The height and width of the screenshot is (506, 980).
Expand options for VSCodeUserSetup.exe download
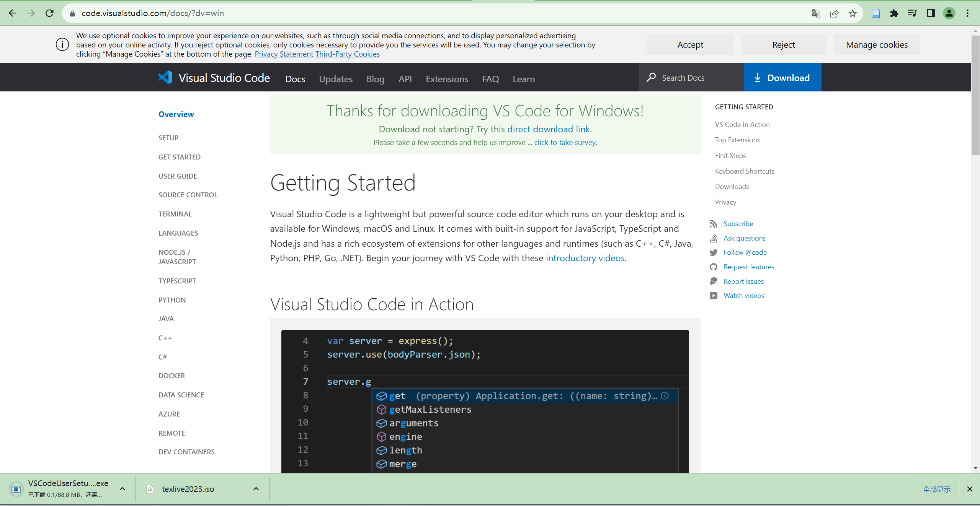pyautogui.click(x=122, y=489)
